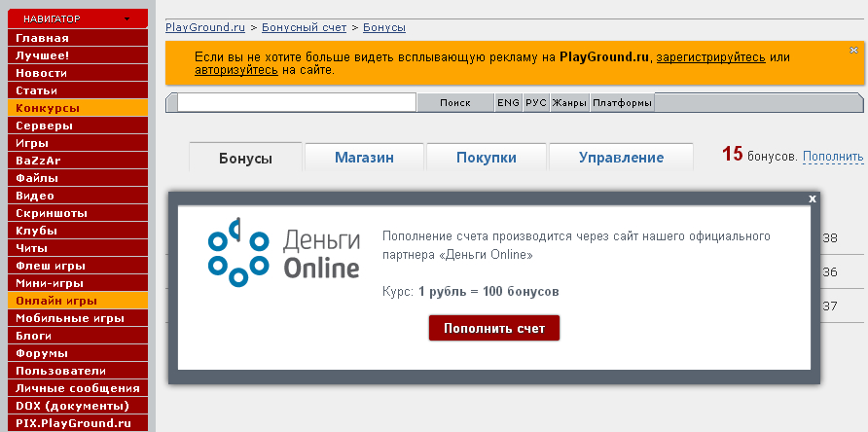Open Лучшее! in navigator

coord(78,55)
